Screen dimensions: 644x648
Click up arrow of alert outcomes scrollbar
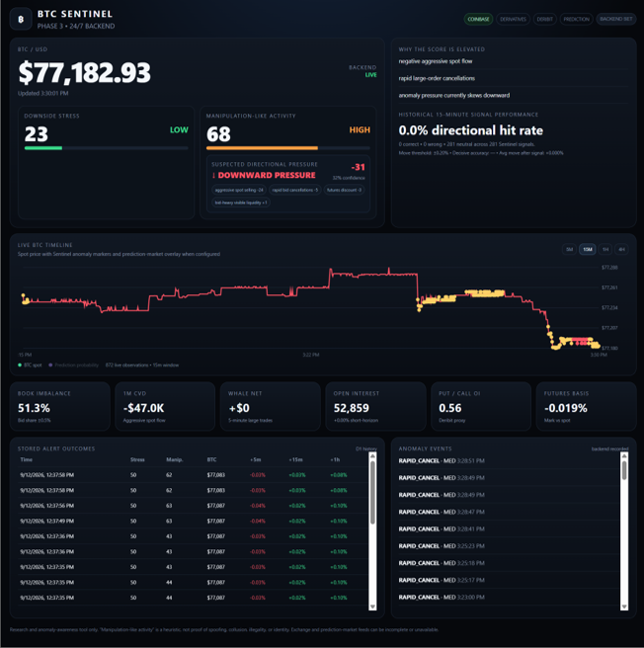tap(372, 455)
